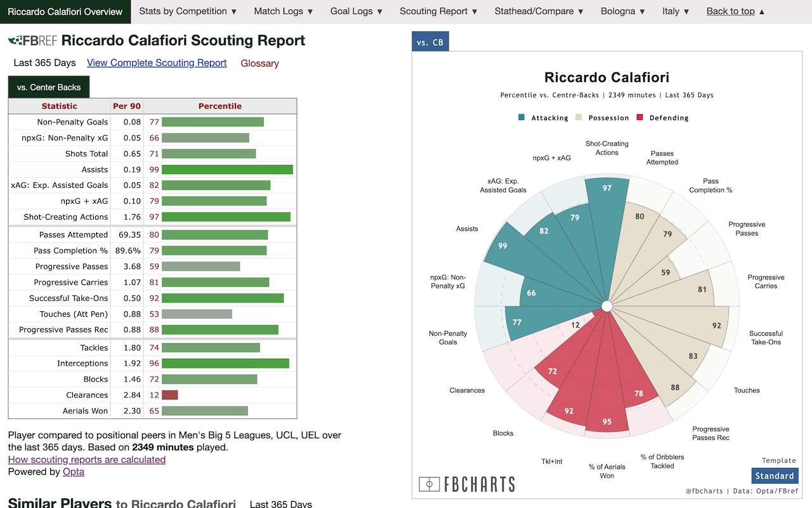Open the Opta link
The width and height of the screenshot is (812, 508).
73,471
